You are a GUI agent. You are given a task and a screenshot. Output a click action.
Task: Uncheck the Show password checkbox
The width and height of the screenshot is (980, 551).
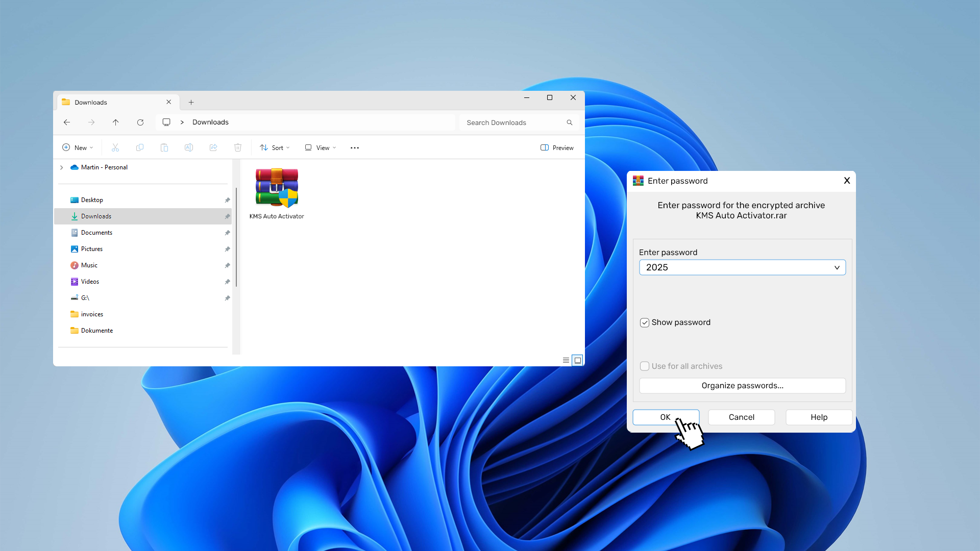(x=645, y=322)
